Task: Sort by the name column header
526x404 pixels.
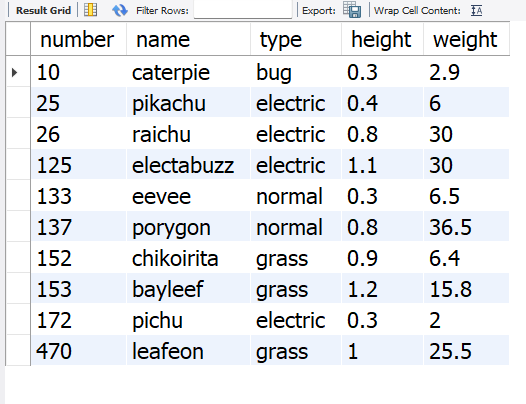Action: coord(189,39)
